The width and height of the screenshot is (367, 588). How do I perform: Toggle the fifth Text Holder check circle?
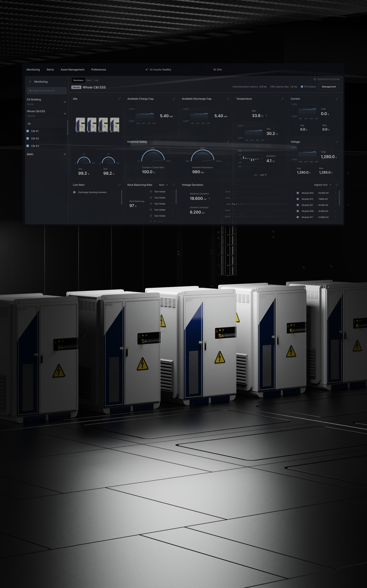pos(151,216)
